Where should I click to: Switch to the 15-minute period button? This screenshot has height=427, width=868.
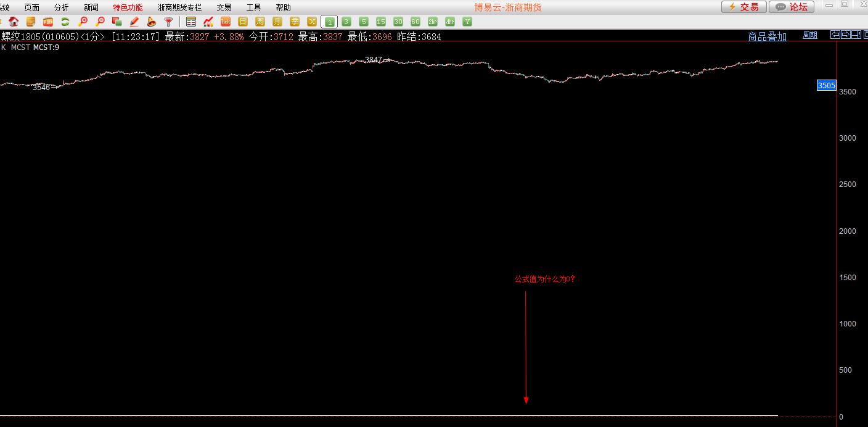pos(381,22)
